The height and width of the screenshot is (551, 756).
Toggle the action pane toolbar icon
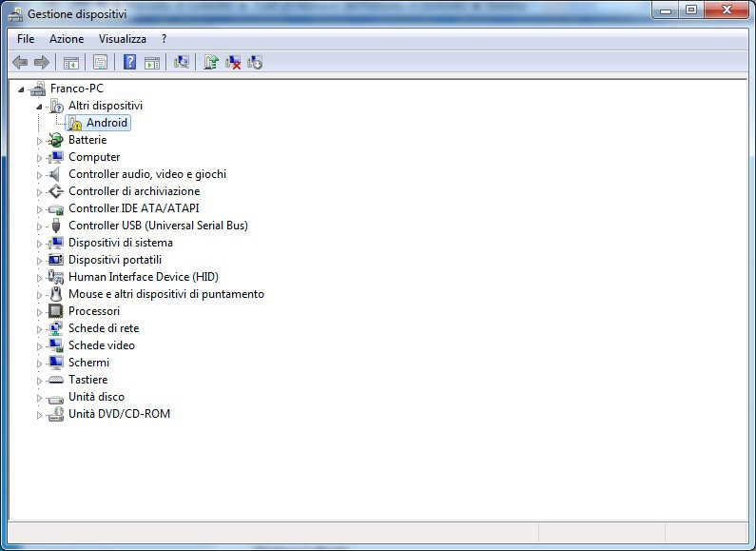tap(152, 62)
